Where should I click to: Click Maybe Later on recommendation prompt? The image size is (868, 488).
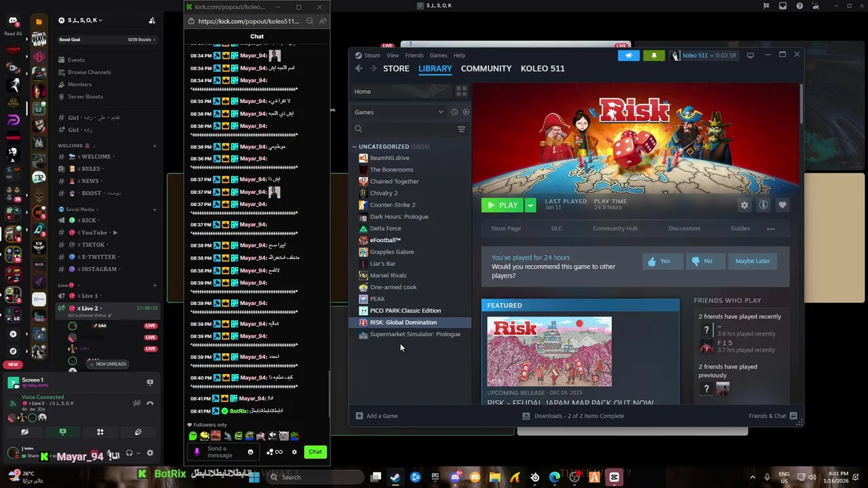(753, 261)
